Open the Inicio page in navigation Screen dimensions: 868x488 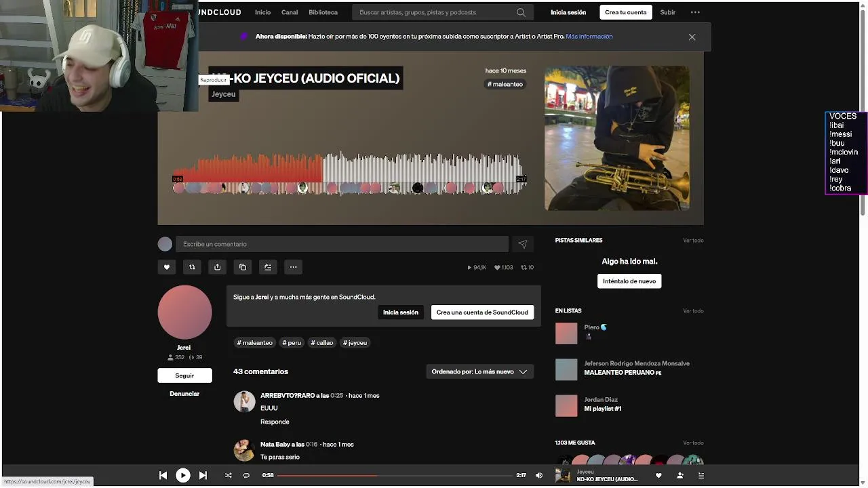click(262, 12)
